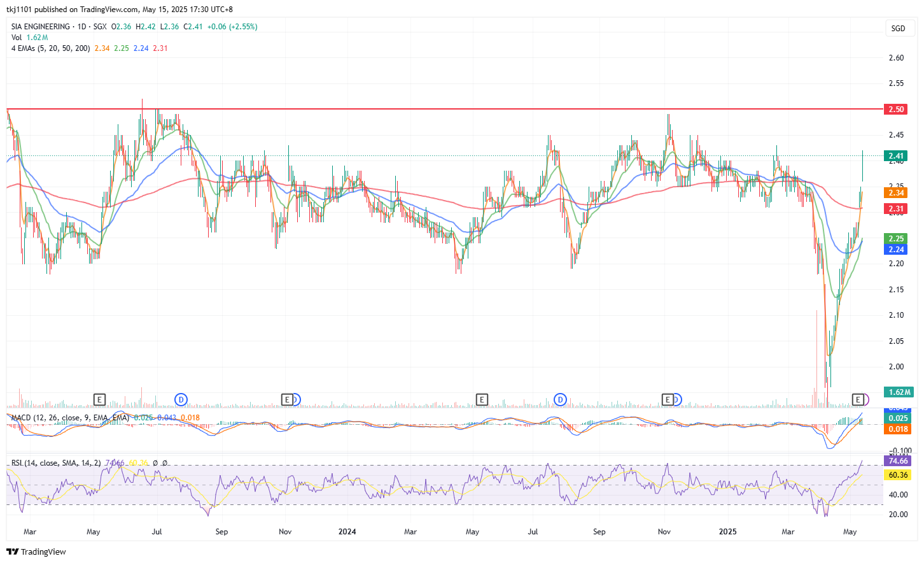Click the earnings E marker near May 2023
Viewport: 924px width, 563px height.
[99, 399]
